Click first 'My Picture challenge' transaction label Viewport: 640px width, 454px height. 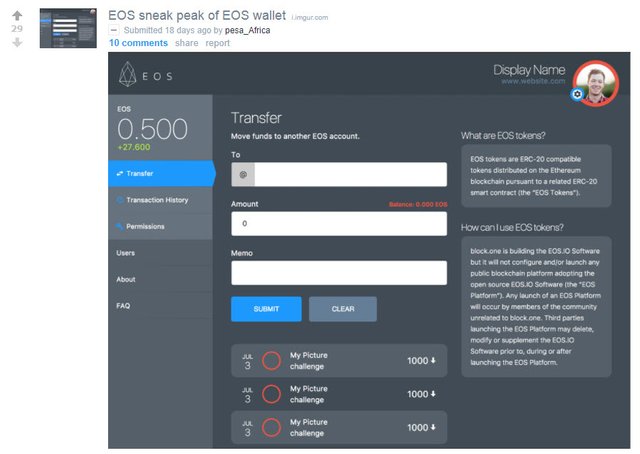(x=309, y=361)
